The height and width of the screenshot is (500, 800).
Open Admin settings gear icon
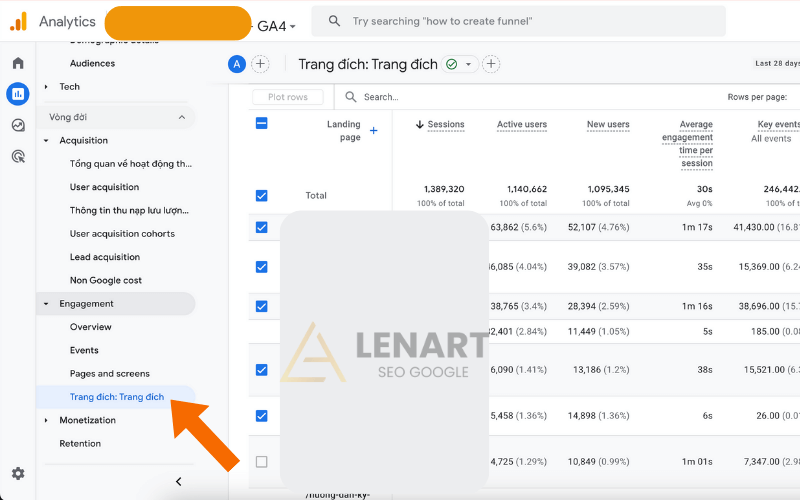[18, 473]
